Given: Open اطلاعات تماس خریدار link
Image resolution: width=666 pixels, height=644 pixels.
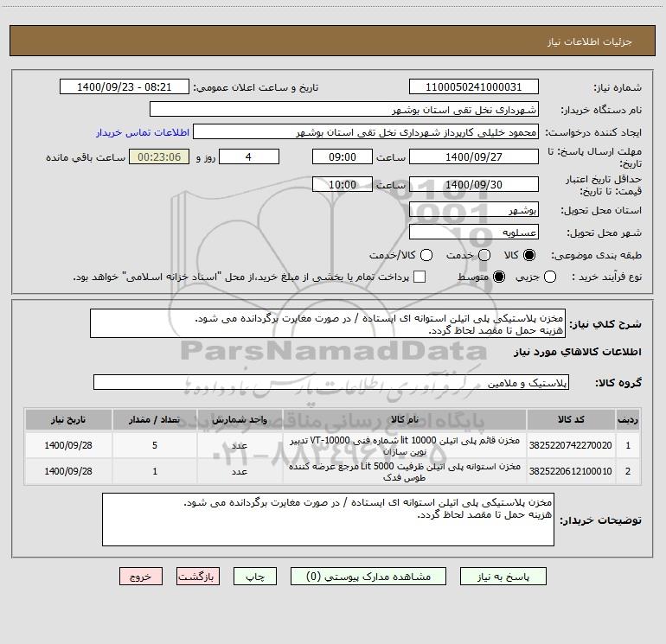Looking at the screenshot, I should 143,132.
